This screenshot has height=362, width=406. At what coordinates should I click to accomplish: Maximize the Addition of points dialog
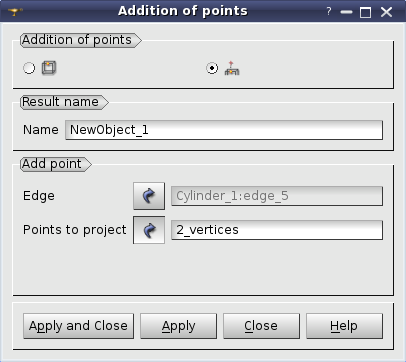[366, 12]
